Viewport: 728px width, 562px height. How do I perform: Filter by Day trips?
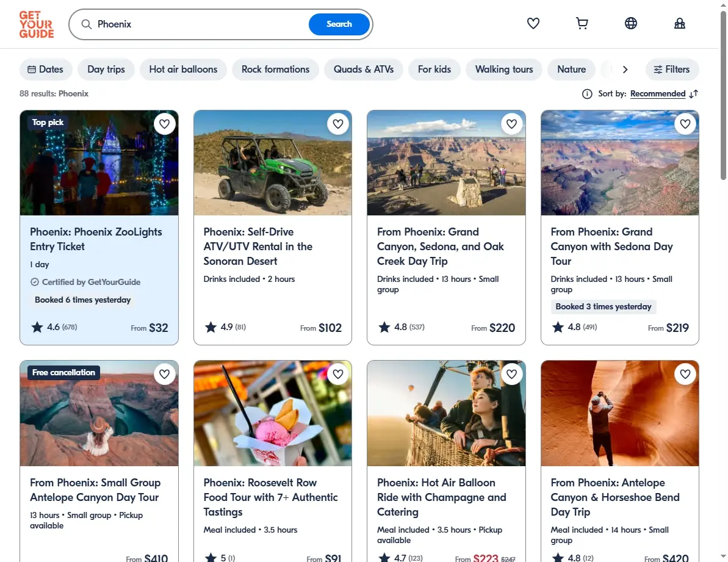pos(106,69)
